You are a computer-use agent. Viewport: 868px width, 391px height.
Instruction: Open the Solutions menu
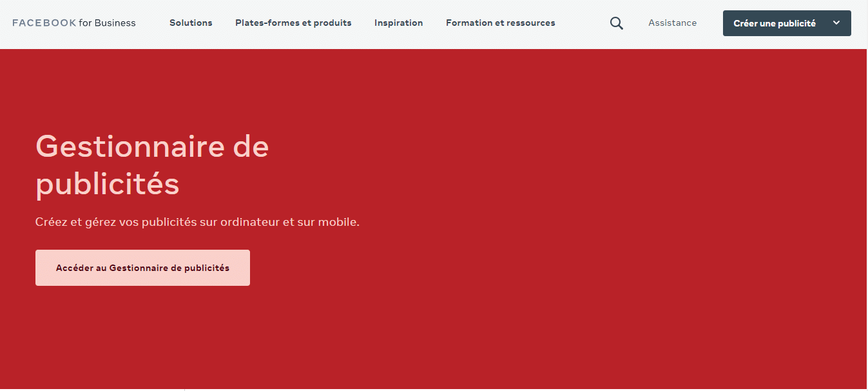[x=191, y=23]
